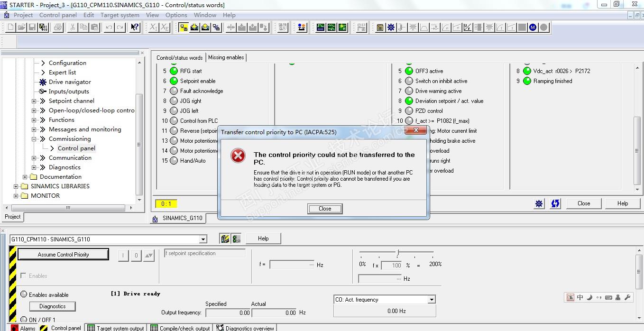Expand the Setpoint channel tree node
The width and height of the screenshot is (644, 331).
(x=34, y=101)
